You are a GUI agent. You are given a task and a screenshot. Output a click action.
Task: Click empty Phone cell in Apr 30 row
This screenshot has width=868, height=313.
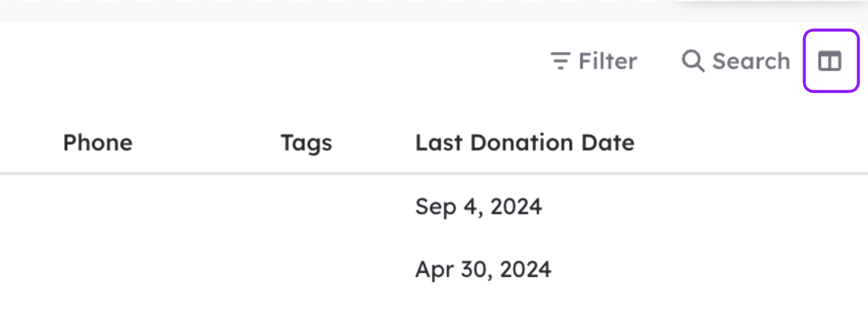pos(150,269)
